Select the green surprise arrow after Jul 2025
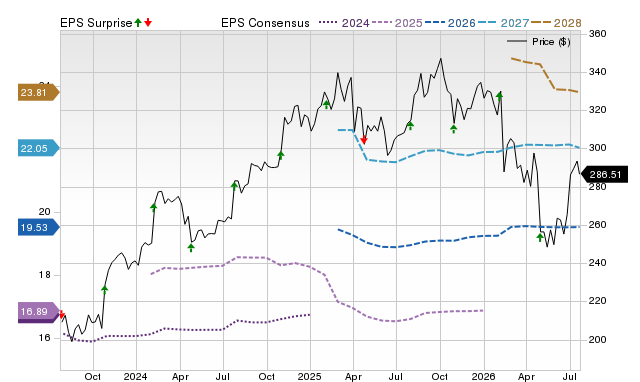 tap(411, 125)
